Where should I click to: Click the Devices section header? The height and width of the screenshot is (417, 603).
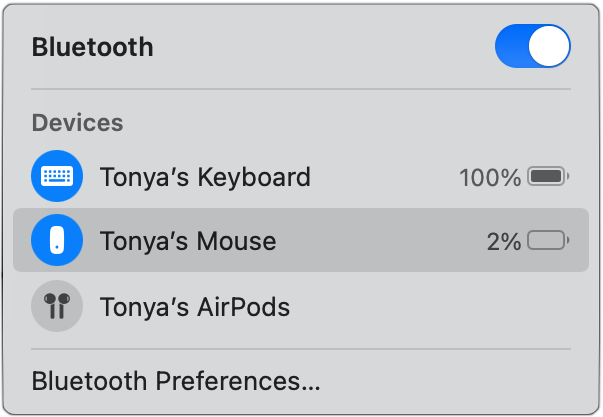pyautogui.click(x=77, y=123)
